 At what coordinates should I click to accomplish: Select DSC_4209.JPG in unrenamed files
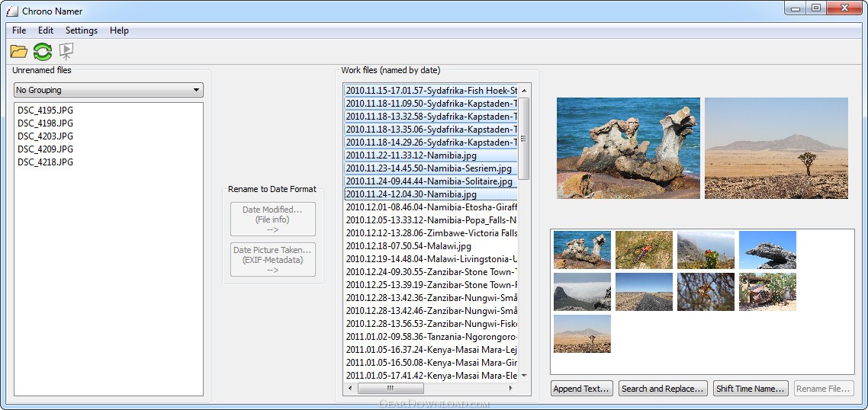[46, 149]
